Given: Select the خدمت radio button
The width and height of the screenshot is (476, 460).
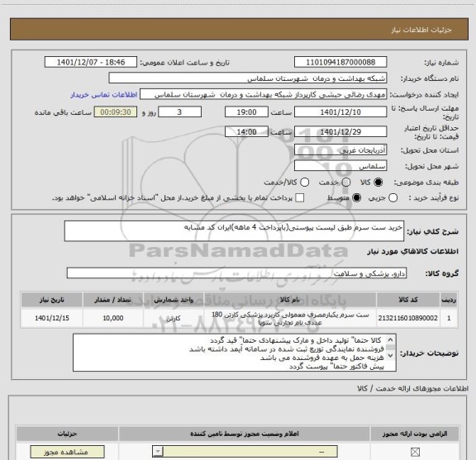Looking at the screenshot, I should click(346, 183).
